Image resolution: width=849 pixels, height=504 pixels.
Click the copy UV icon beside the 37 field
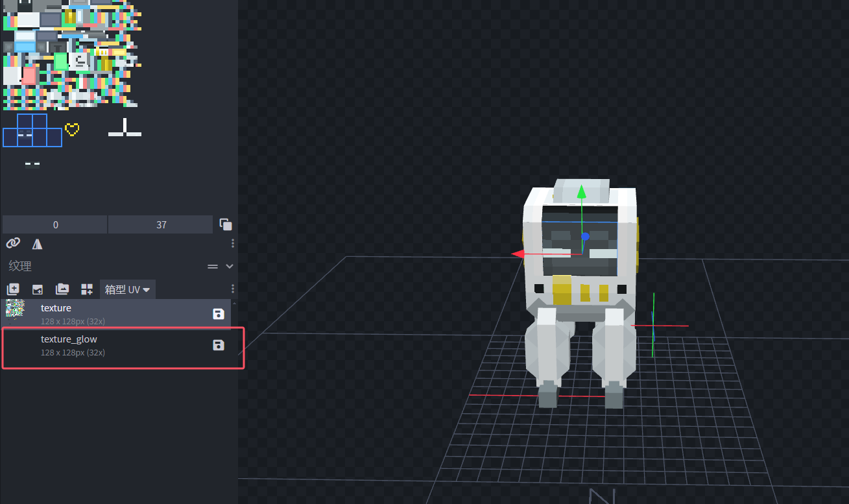pos(226,224)
